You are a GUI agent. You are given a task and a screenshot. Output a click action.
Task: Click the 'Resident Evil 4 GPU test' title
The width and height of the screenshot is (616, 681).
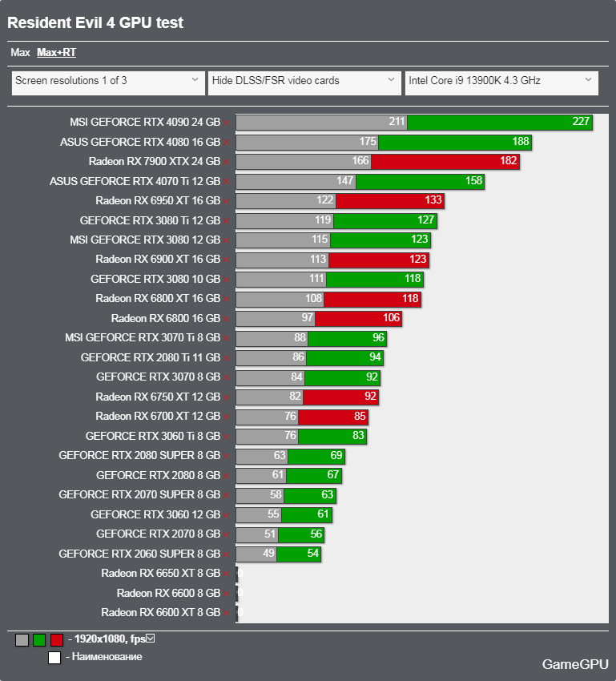[95, 22]
